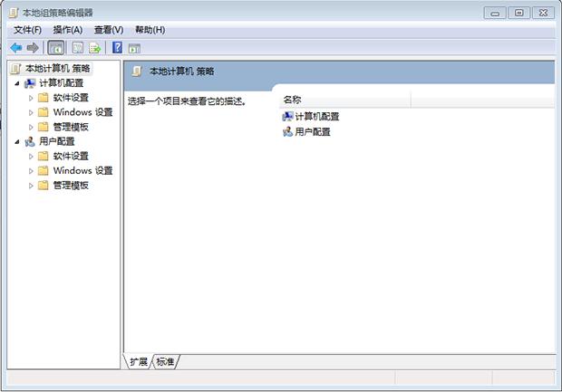Viewport: 562px width, 392px height.
Task: Switch to the 扩展 tab
Action: tap(138, 362)
